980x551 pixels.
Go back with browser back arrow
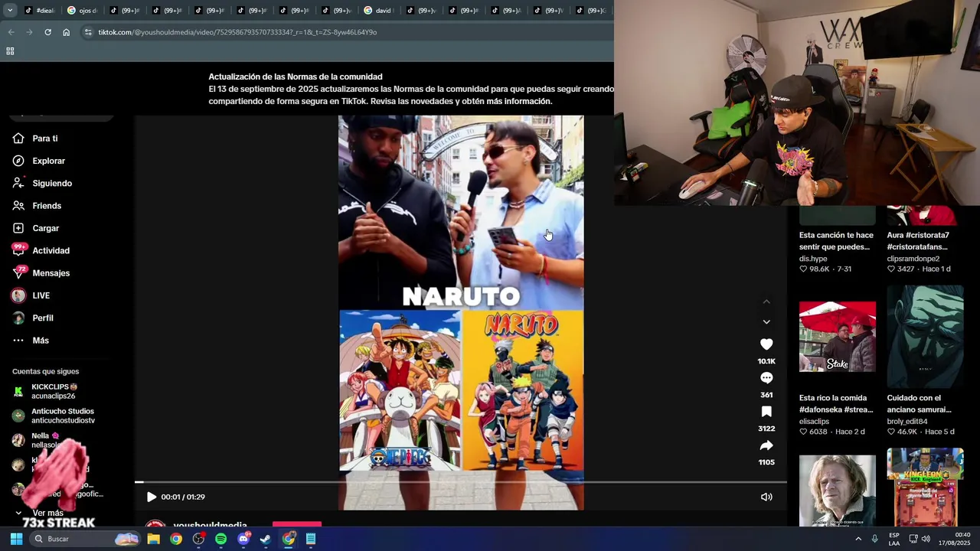tap(11, 32)
